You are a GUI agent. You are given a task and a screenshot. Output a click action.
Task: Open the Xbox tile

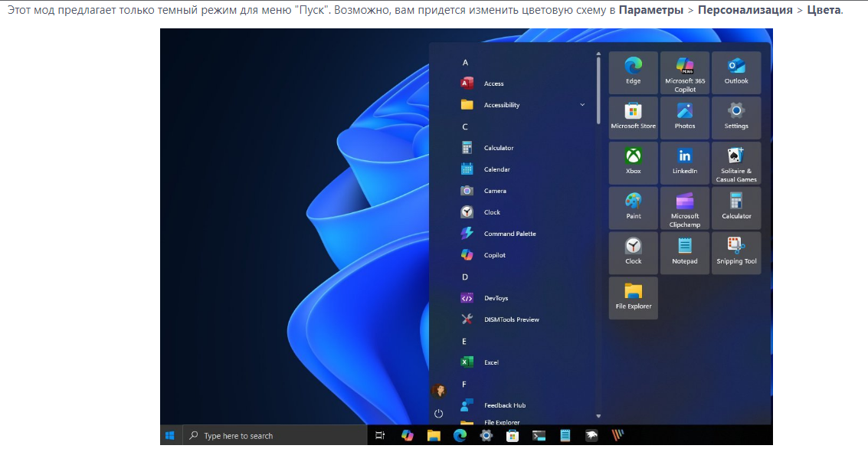633,162
